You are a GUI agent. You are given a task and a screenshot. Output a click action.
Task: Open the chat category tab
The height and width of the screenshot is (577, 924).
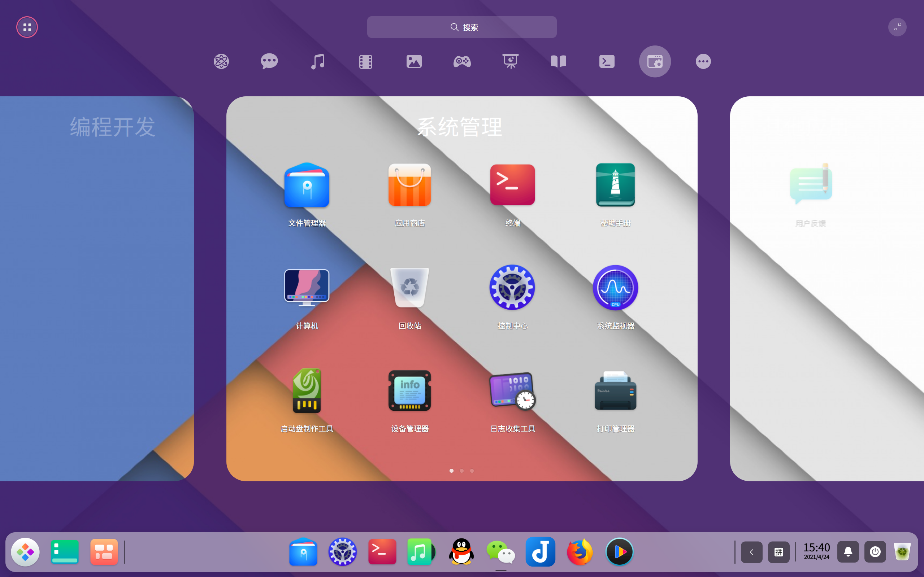[269, 61]
